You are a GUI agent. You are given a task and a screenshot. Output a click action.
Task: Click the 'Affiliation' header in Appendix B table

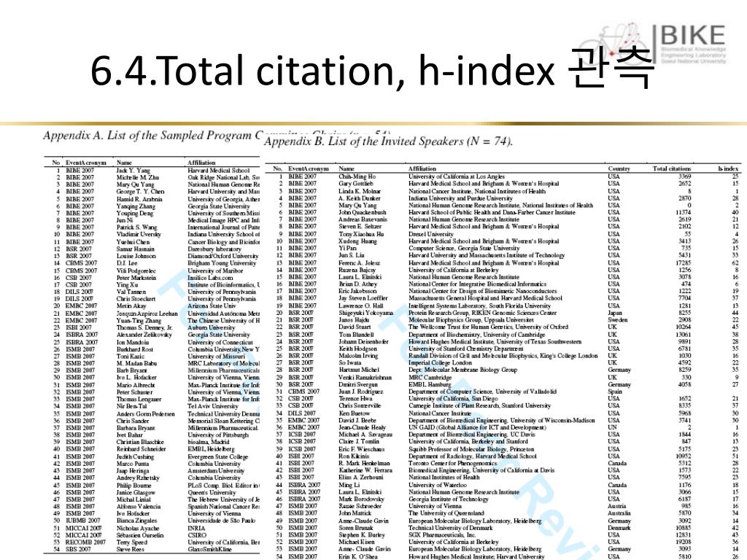[422, 168]
